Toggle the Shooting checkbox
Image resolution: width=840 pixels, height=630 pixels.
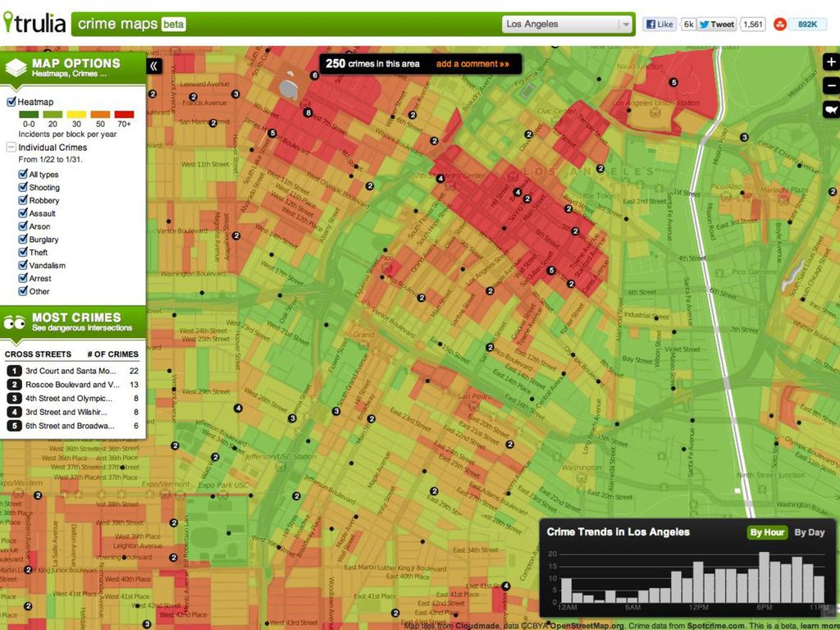tap(23, 187)
